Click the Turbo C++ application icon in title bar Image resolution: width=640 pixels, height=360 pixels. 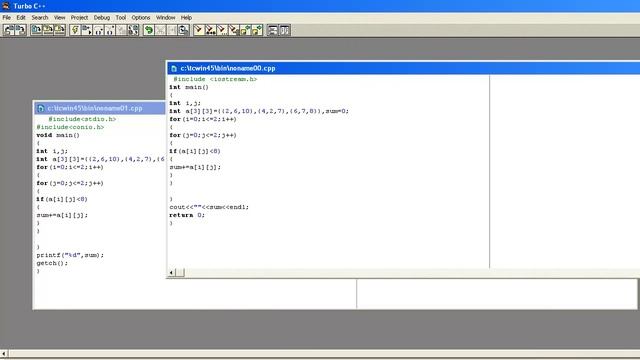click(x=6, y=6)
